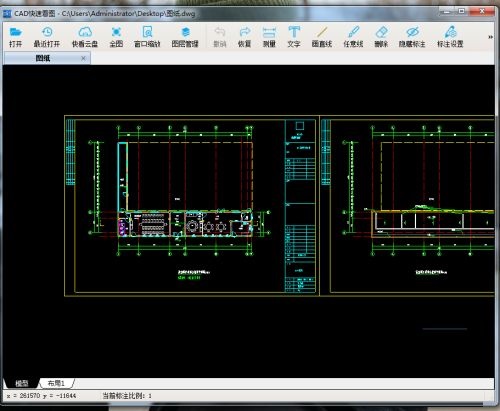
Task: Switch to the 布局1 layout tab
Action: click(56, 383)
